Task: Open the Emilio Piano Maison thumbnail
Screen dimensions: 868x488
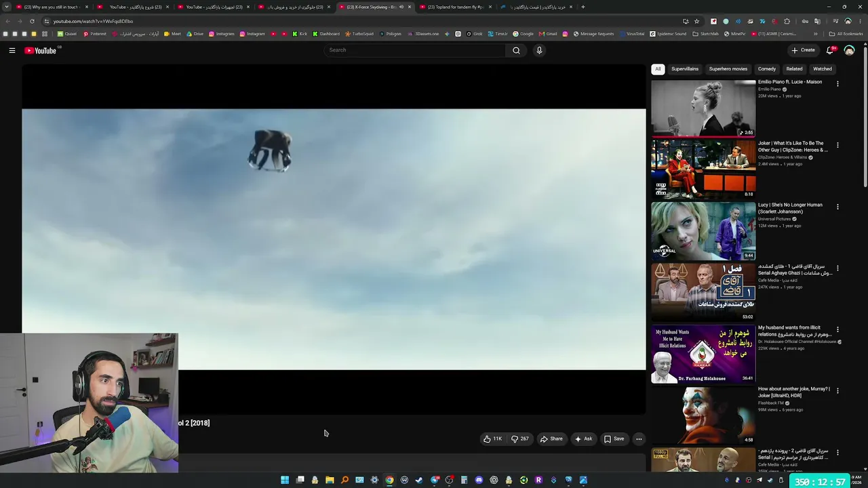Action: (x=703, y=108)
